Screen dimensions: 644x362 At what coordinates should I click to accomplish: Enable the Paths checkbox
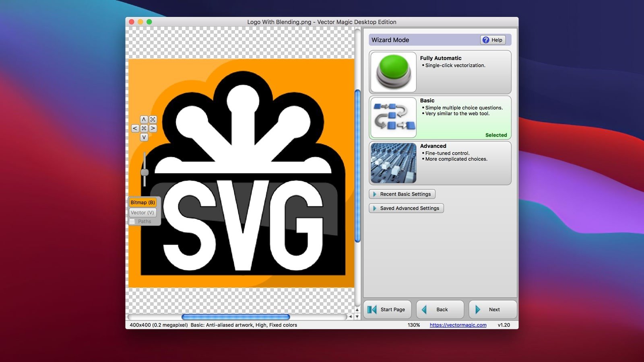(132, 222)
